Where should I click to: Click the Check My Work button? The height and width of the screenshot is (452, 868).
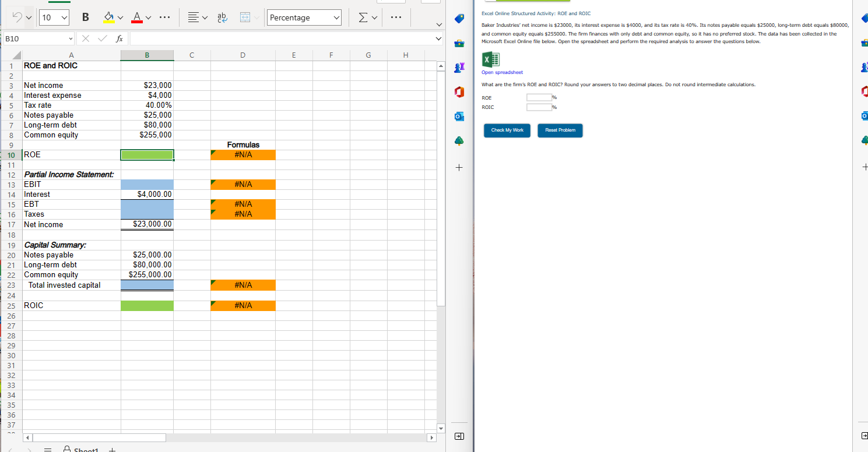point(507,130)
